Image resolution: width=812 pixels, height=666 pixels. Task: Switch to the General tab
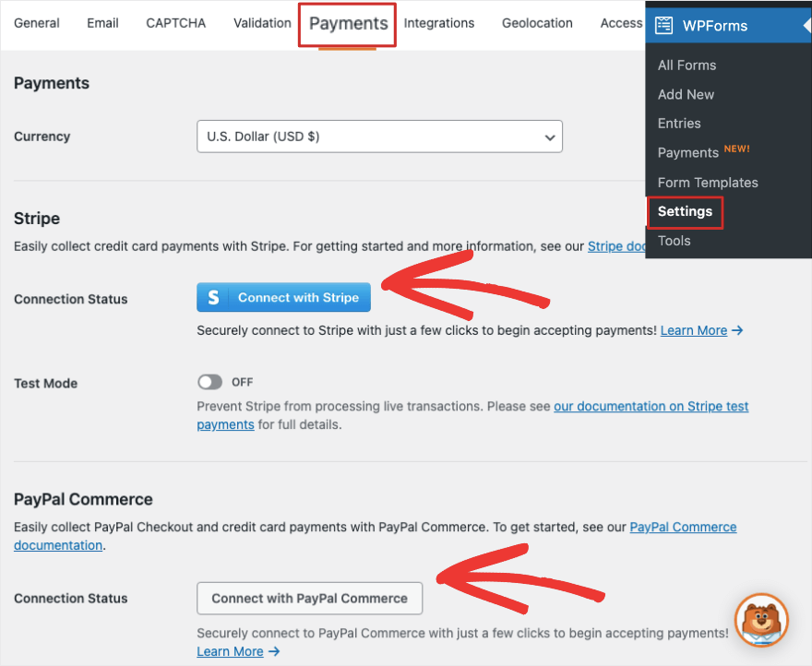37,23
